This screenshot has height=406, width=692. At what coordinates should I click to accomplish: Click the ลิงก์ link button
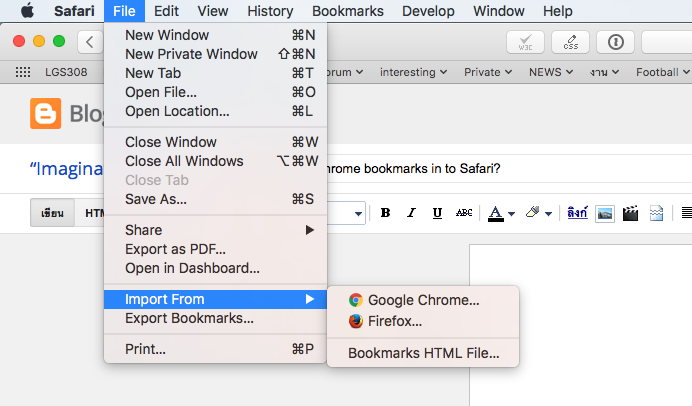pos(577,213)
